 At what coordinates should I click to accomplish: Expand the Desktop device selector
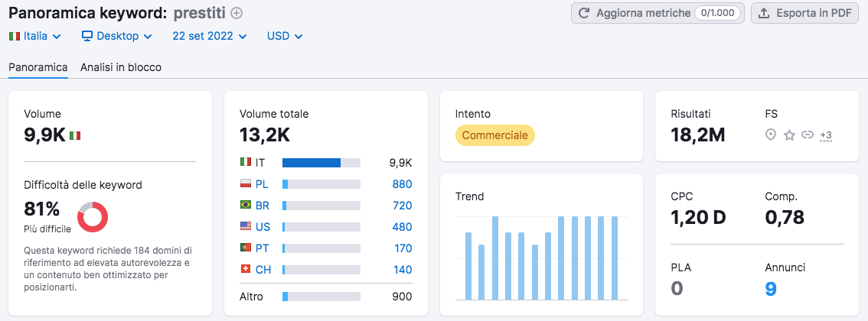pyautogui.click(x=116, y=36)
